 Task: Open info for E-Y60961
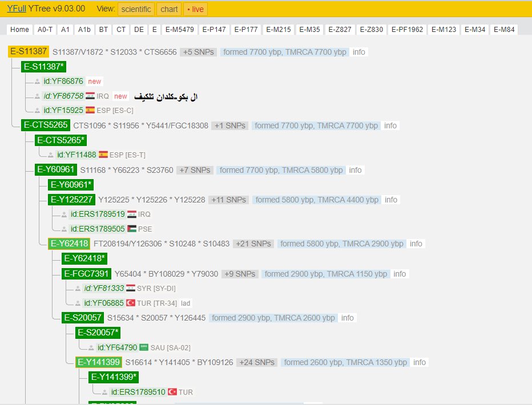coord(355,170)
